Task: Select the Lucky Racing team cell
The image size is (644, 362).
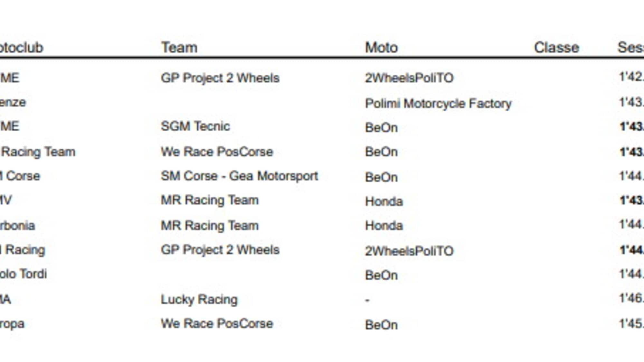Action: click(199, 300)
